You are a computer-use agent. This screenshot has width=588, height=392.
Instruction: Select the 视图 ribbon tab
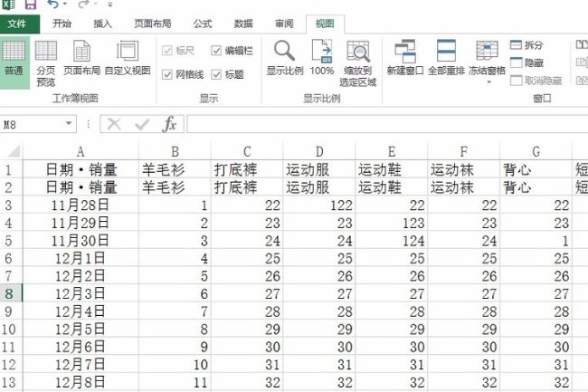click(x=325, y=24)
